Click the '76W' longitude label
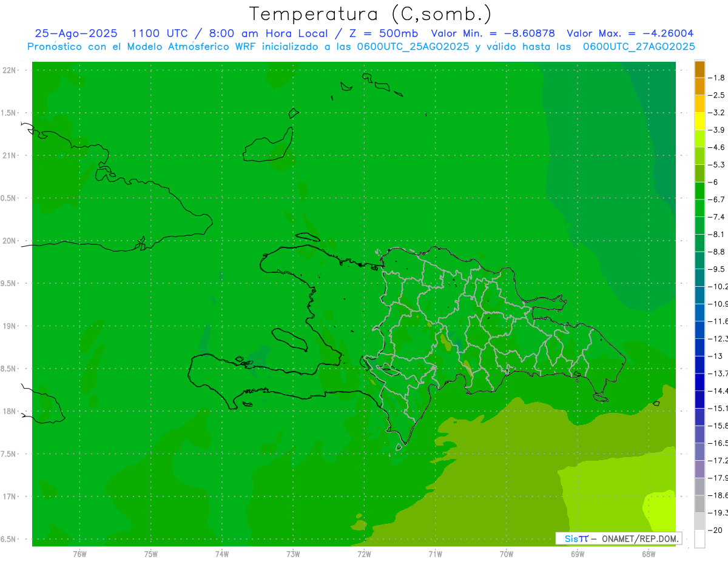728x562 pixels. 79,554
